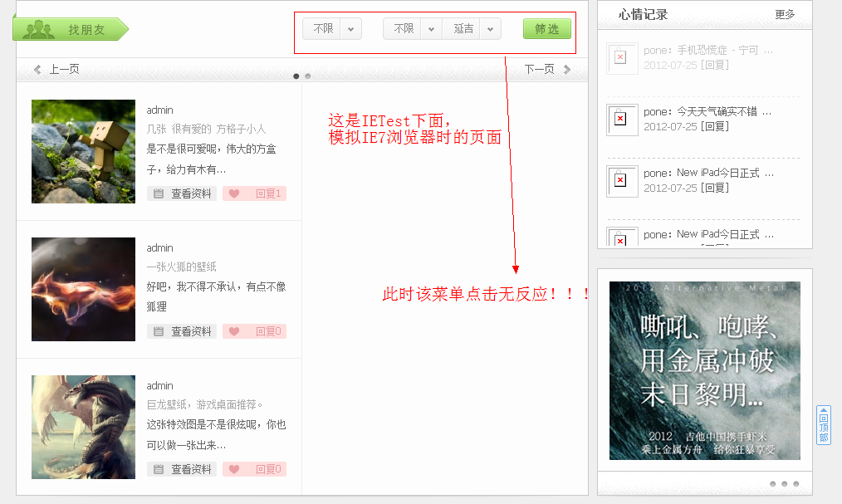The height and width of the screenshot is (504, 842).
Task: Click the 找朋友 green banner button
Action: (x=71, y=29)
